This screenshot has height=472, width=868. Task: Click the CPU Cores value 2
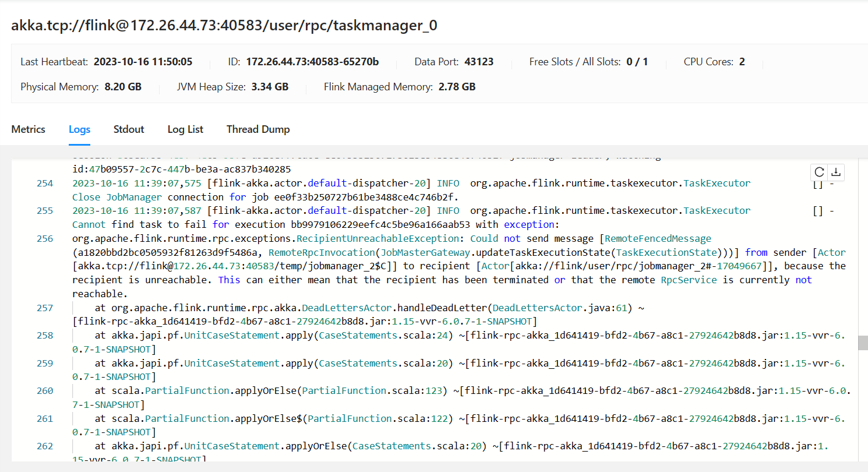pos(742,62)
